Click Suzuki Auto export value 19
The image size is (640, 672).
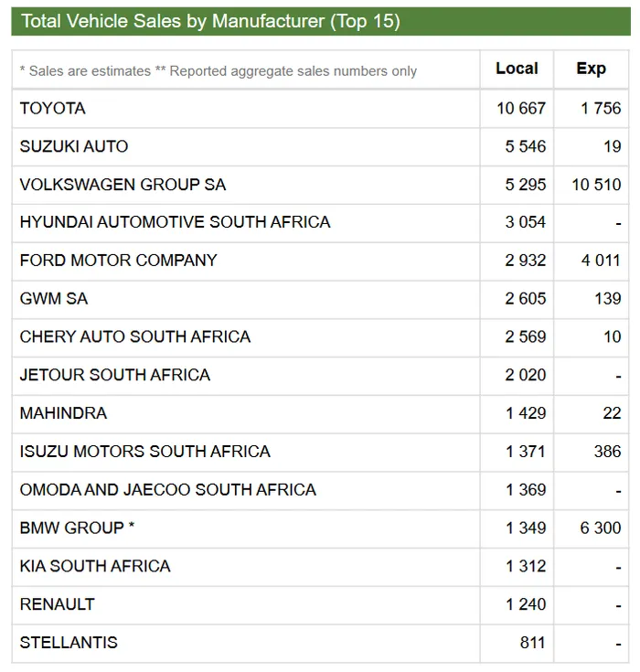pos(613,146)
